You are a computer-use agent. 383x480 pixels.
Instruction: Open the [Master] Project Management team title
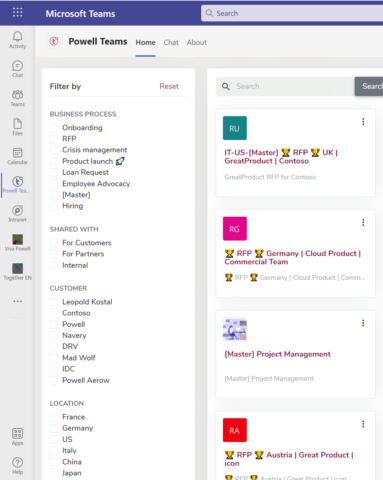(x=277, y=354)
